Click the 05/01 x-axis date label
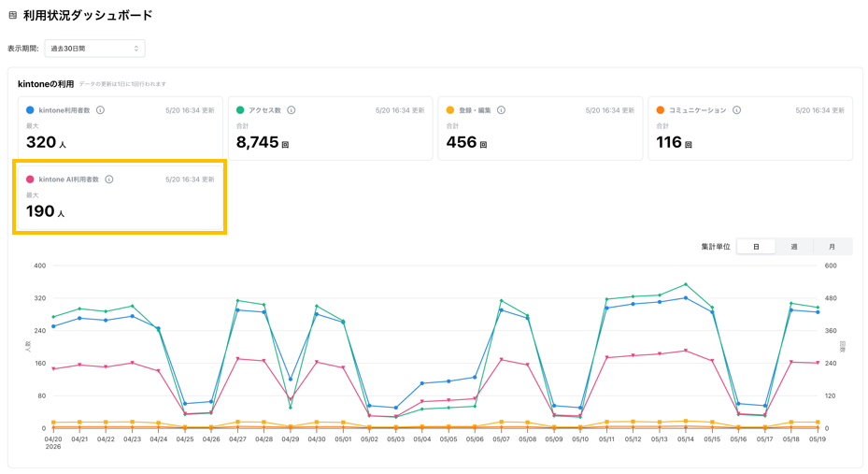 [343, 439]
